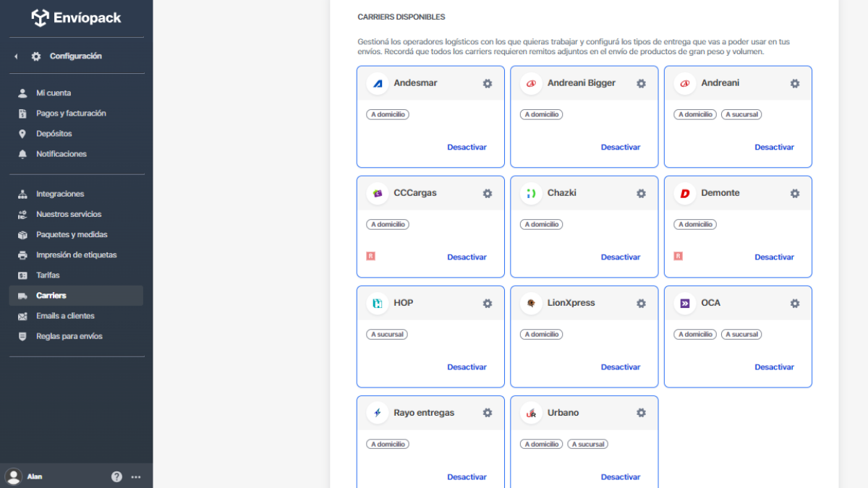Select Carriers in the sidebar
This screenshot has width=868, height=488.
click(x=77, y=296)
